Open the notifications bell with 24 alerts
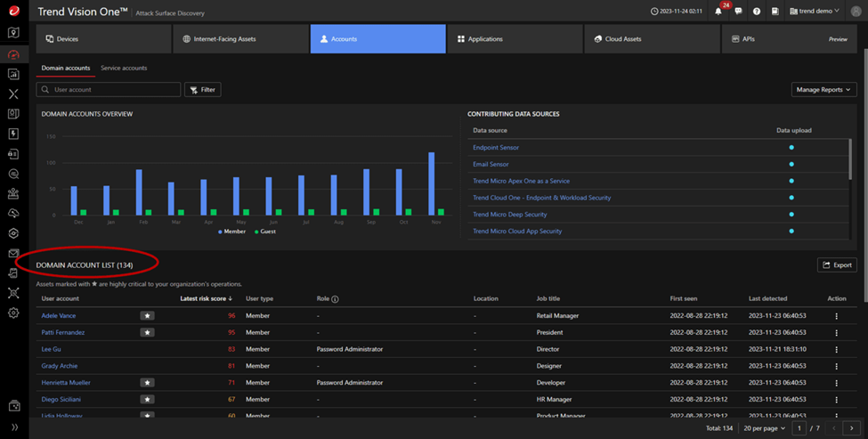 (718, 11)
